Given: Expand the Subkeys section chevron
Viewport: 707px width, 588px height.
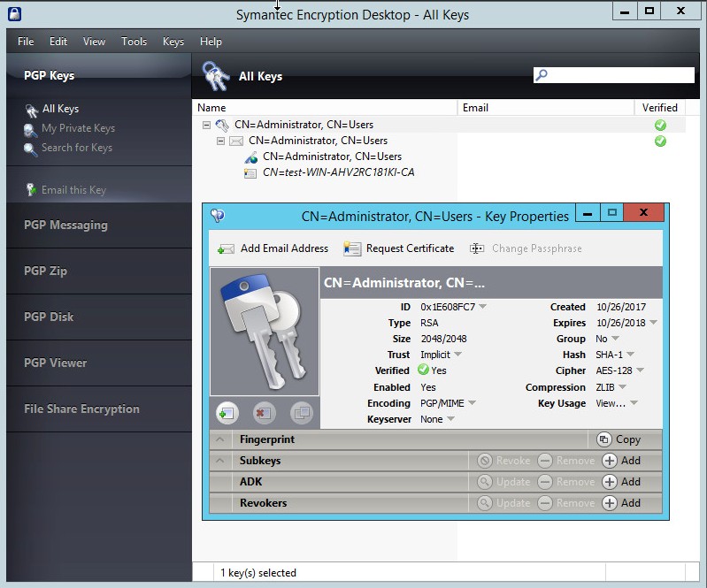Looking at the screenshot, I should 220,461.
